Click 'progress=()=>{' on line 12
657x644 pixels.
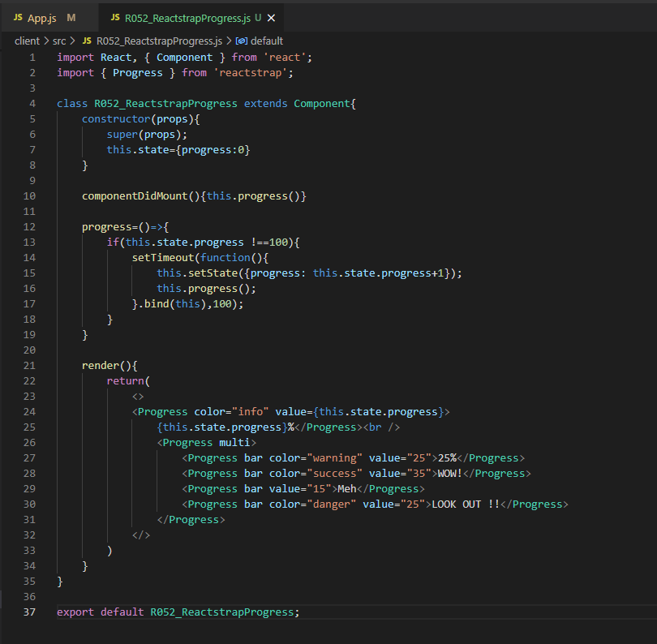click(125, 226)
